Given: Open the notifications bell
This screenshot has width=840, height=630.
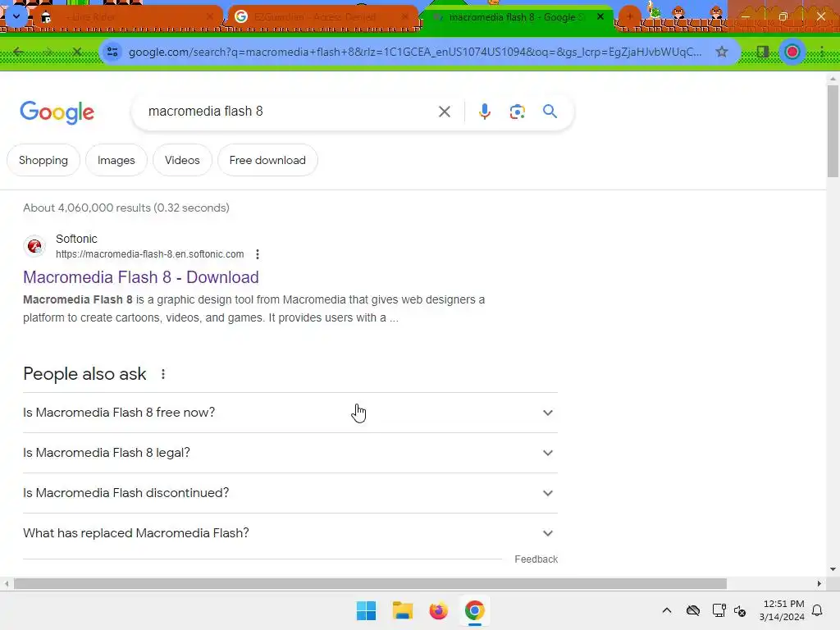Looking at the screenshot, I should click(x=818, y=610).
